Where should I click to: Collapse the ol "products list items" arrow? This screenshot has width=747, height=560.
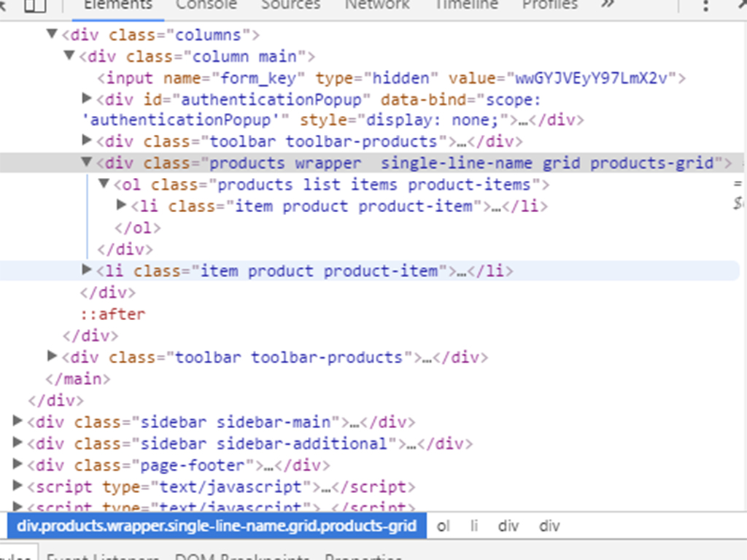[x=104, y=184]
